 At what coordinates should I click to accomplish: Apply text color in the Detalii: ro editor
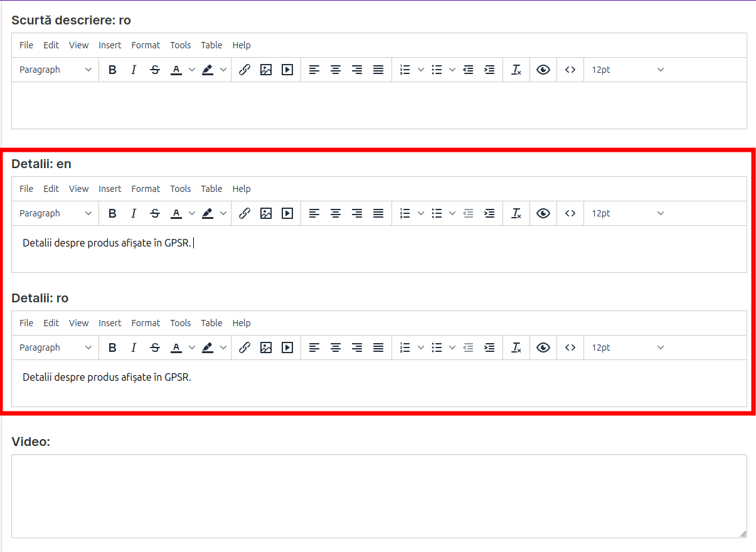pos(176,348)
